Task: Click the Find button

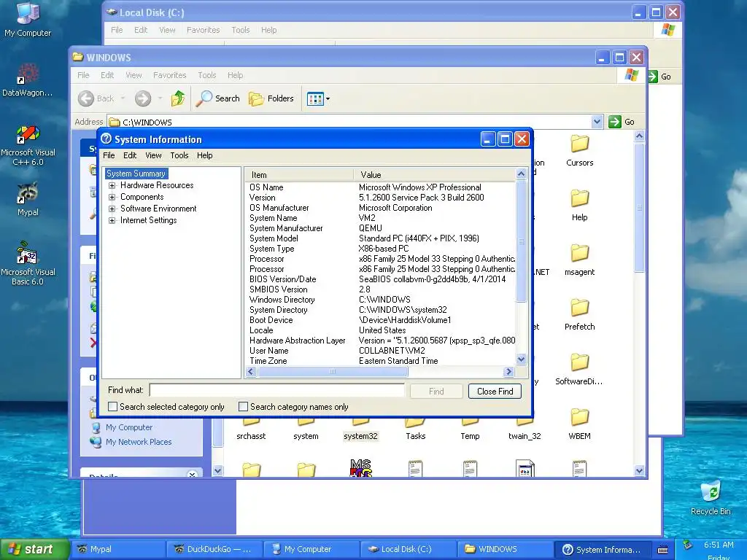Action: (x=436, y=392)
